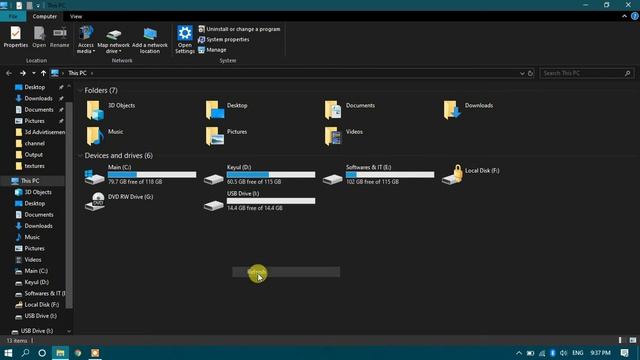This screenshot has width=640, height=360.
Task: Go back with the back arrow
Action: point(9,73)
